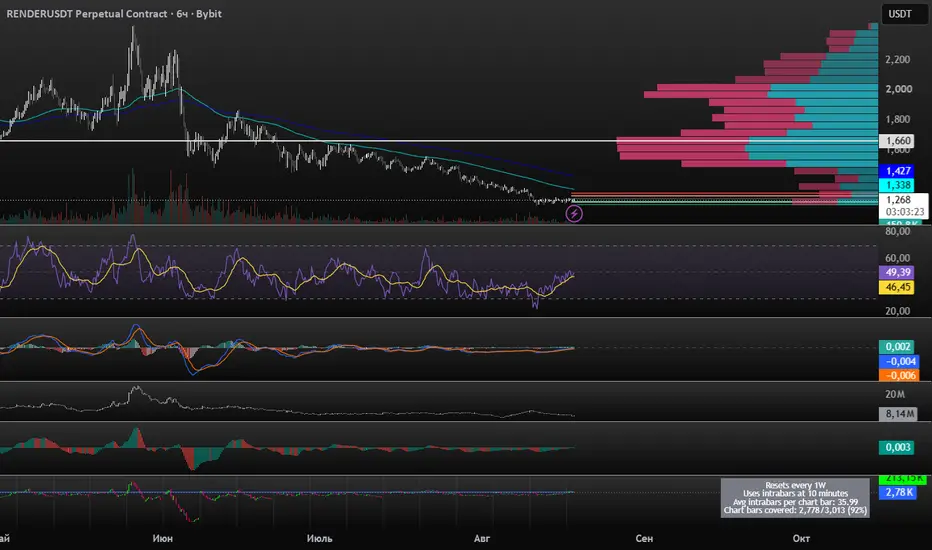
Task: Click 'Uses intrabars at 10 minutes' text
Action: [795, 494]
